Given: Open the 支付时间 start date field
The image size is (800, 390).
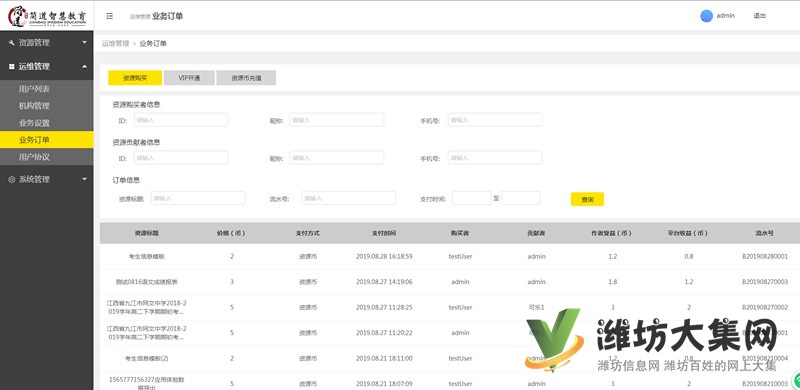Looking at the screenshot, I should pyautogui.click(x=471, y=198).
